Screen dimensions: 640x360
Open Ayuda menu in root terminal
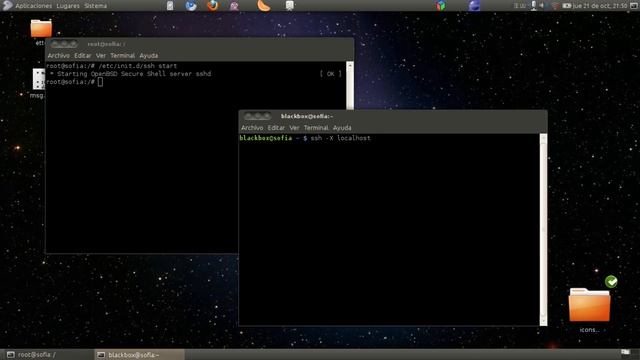click(x=149, y=56)
